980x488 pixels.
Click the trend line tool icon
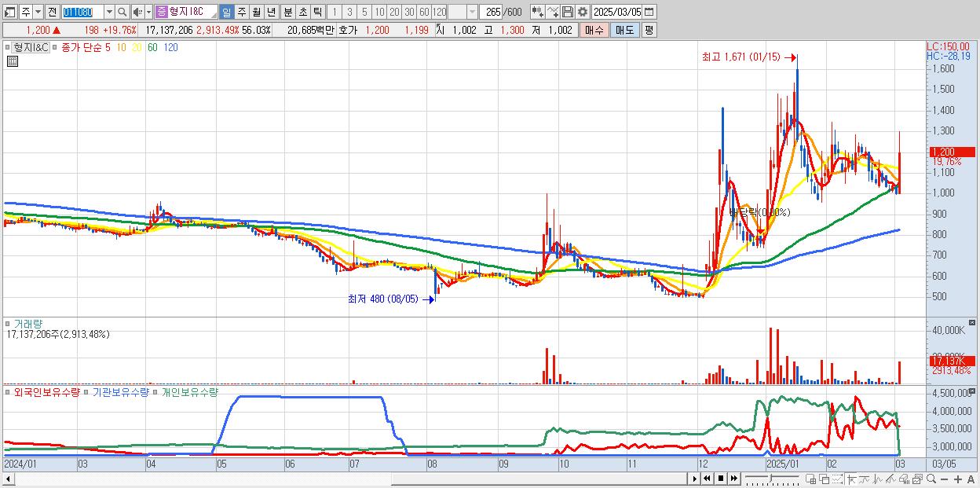[x=865, y=479]
